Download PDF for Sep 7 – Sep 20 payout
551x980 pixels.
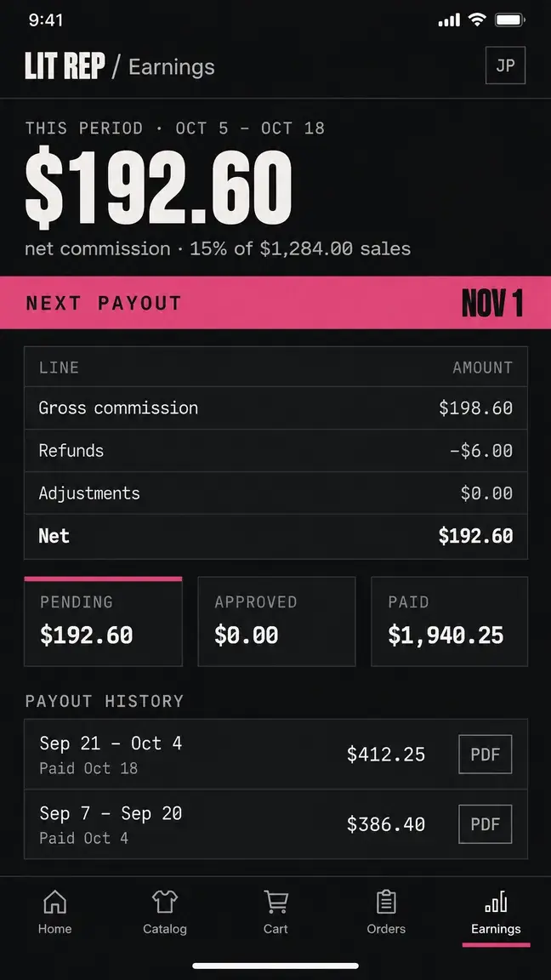click(486, 824)
